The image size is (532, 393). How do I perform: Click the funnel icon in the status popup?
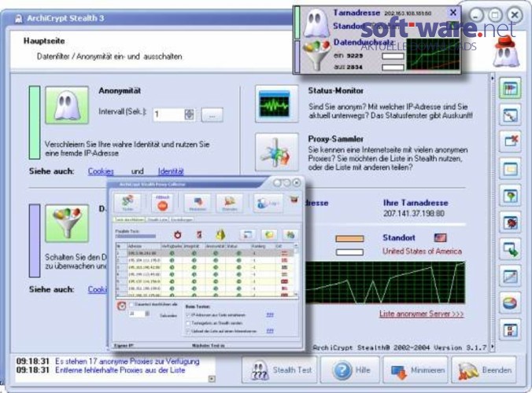click(x=316, y=56)
